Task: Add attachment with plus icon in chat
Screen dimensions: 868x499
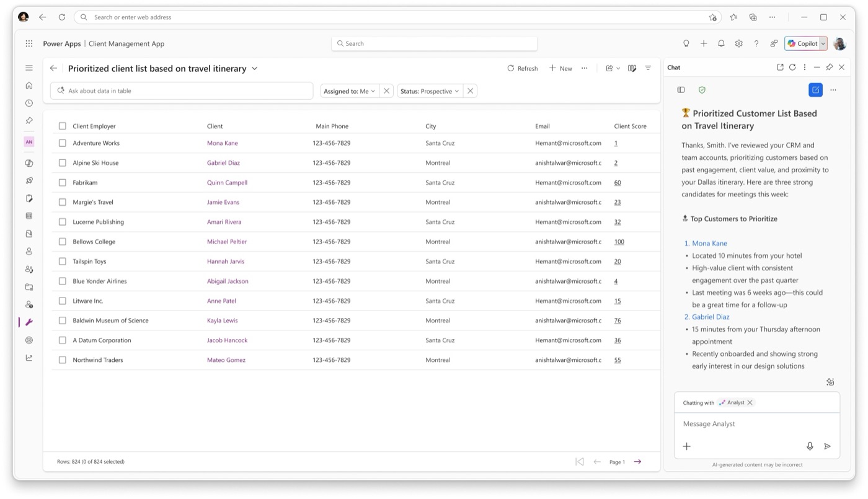Action: click(x=687, y=446)
